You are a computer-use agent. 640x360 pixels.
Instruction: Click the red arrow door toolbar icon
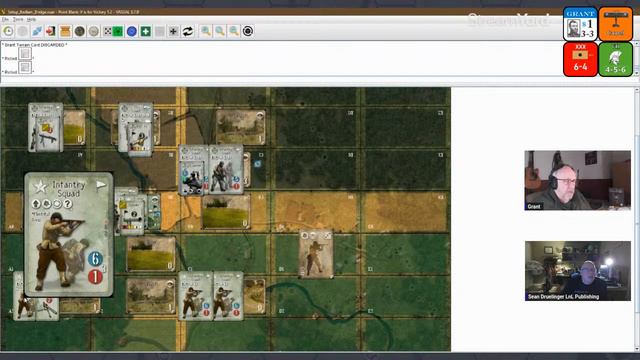pos(51,31)
